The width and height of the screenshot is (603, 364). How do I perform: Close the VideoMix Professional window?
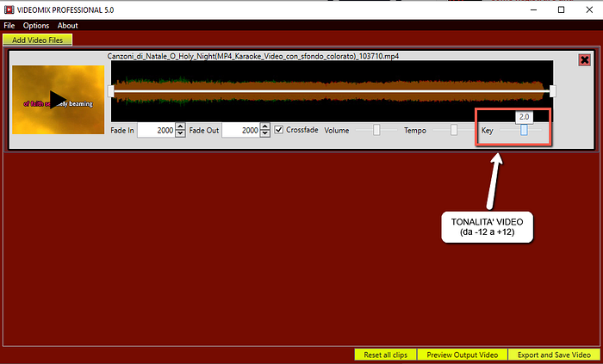(589, 10)
